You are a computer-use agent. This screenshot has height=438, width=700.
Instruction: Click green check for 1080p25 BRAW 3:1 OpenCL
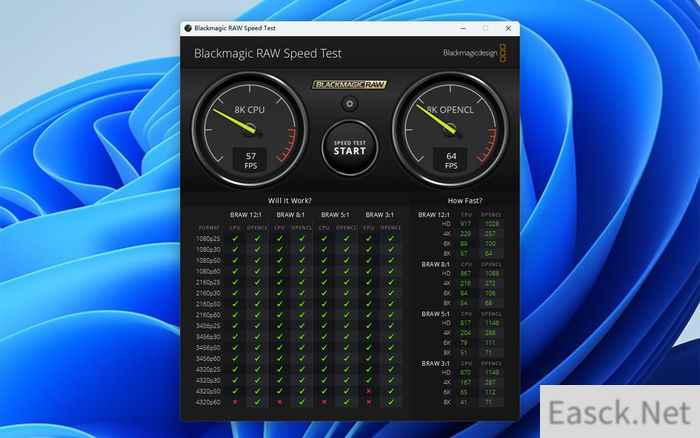[x=391, y=238]
